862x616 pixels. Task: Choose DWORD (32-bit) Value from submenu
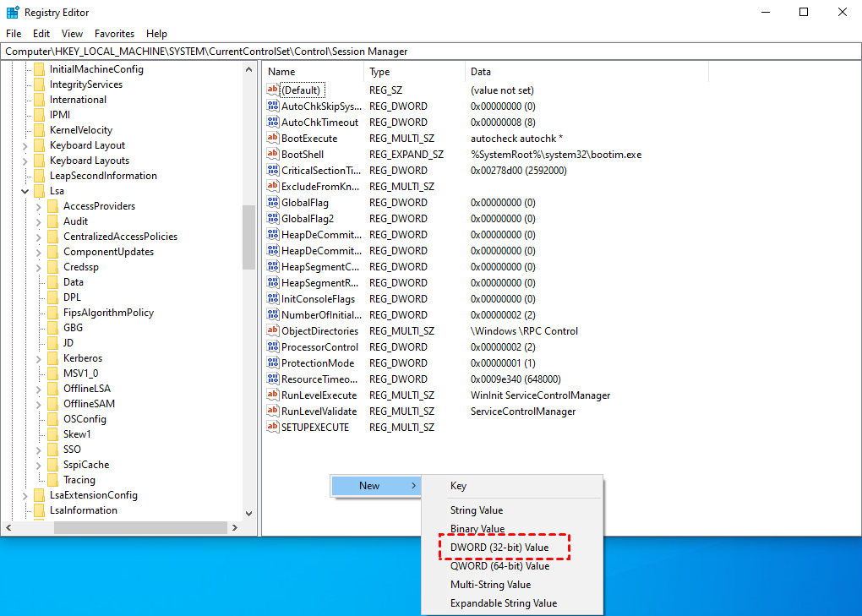pos(499,548)
